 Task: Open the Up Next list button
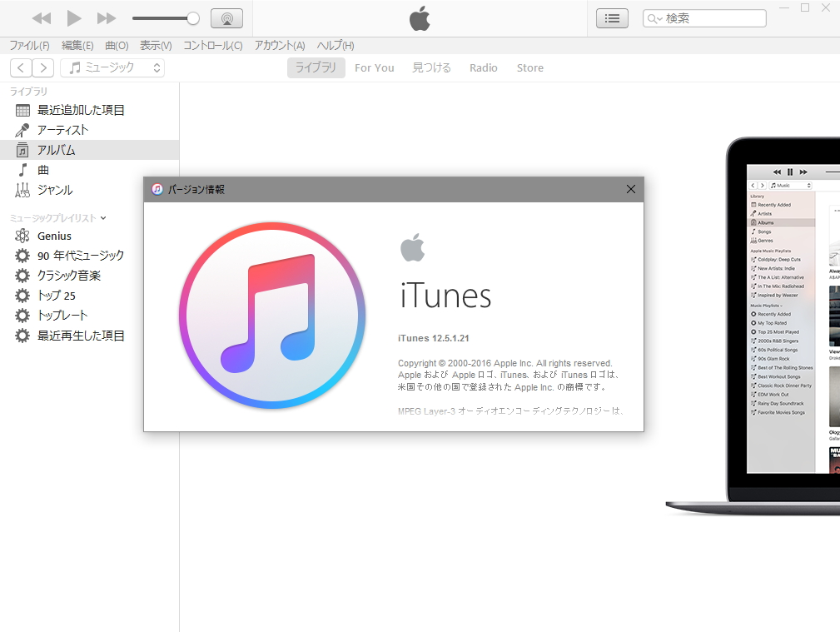(612, 18)
